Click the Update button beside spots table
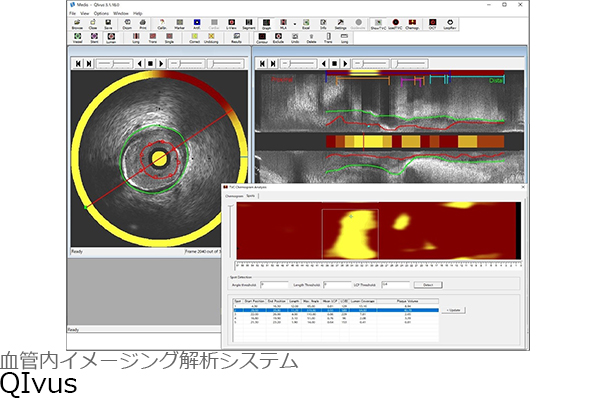 pyautogui.click(x=454, y=310)
